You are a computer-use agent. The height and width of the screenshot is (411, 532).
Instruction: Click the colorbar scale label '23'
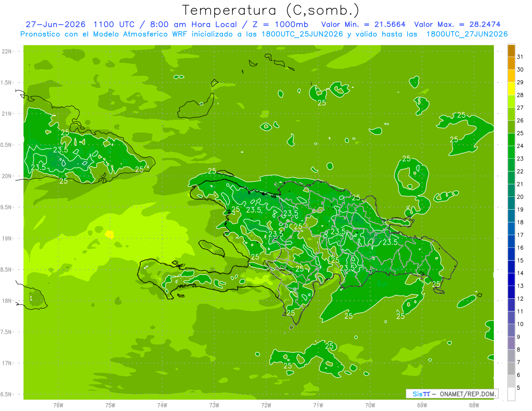520,159
